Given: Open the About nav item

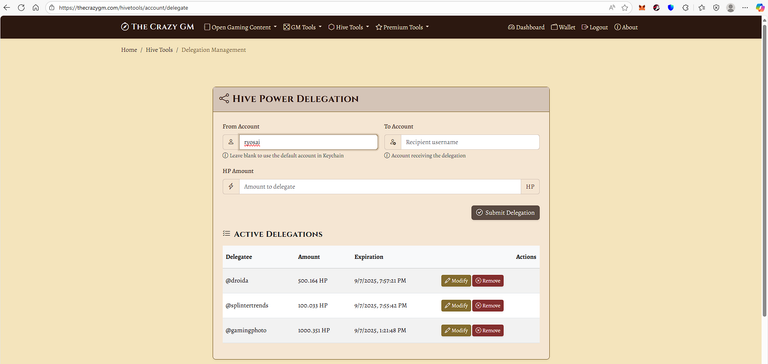Looking at the screenshot, I should pos(626,27).
